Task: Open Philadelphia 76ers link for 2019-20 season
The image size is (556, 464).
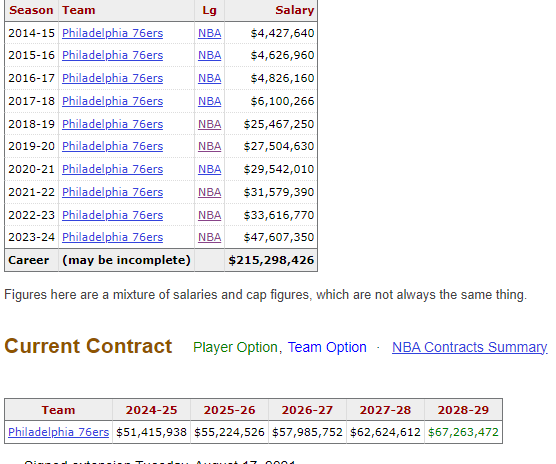Action: coord(112,146)
